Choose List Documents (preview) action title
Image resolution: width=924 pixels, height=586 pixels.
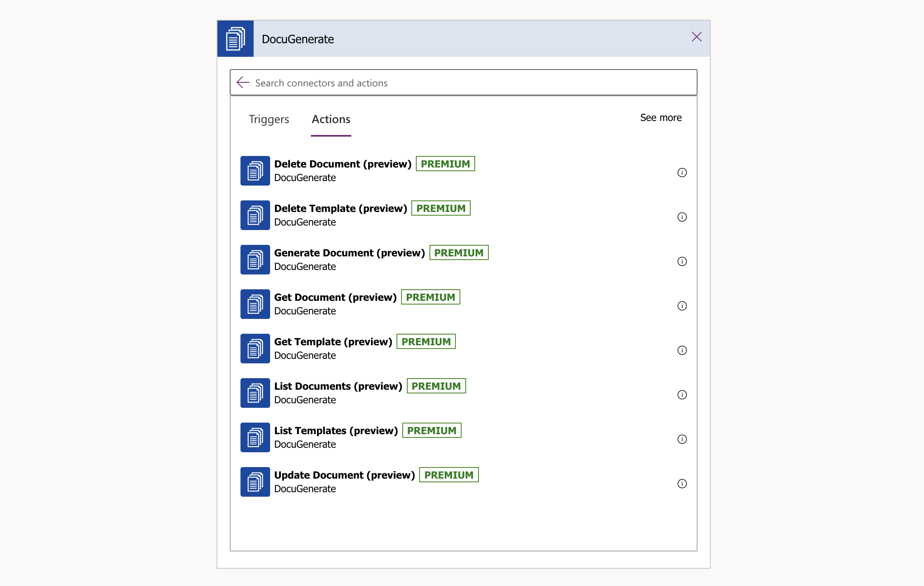(x=338, y=386)
